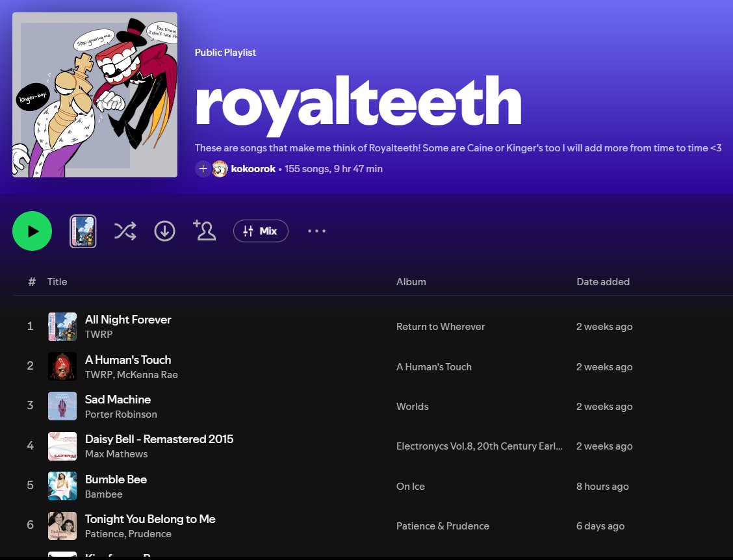This screenshot has width=733, height=560.
Task: Open the three-dot more options menu
Action: point(316,231)
